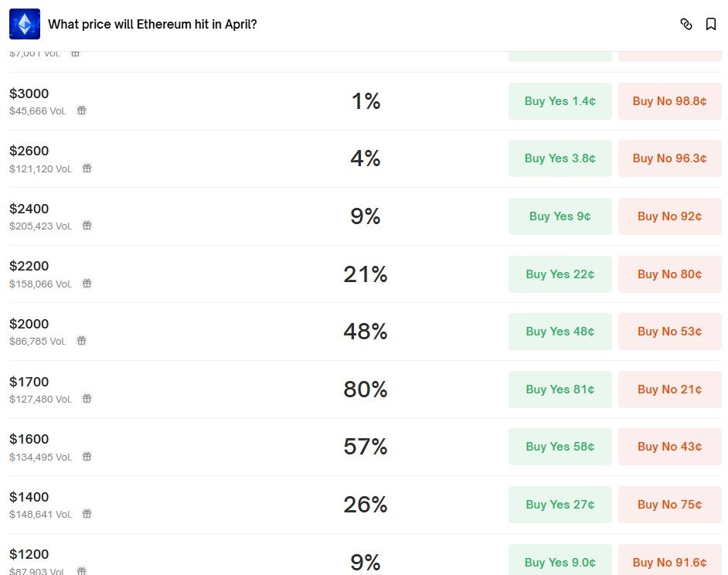Screen dimensions: 728x575
Task: Click rewards gift icon for $1700 row
Action: (x=87, y=399)
